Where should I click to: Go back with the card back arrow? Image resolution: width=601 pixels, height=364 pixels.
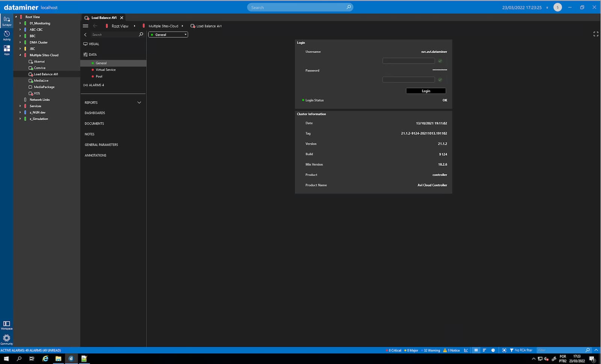(x=95, y=26)
